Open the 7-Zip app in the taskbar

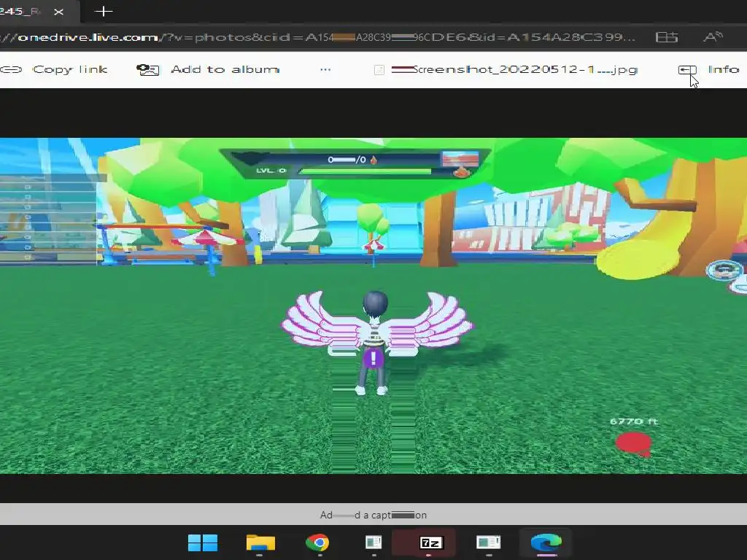click(x=431, y=542)
